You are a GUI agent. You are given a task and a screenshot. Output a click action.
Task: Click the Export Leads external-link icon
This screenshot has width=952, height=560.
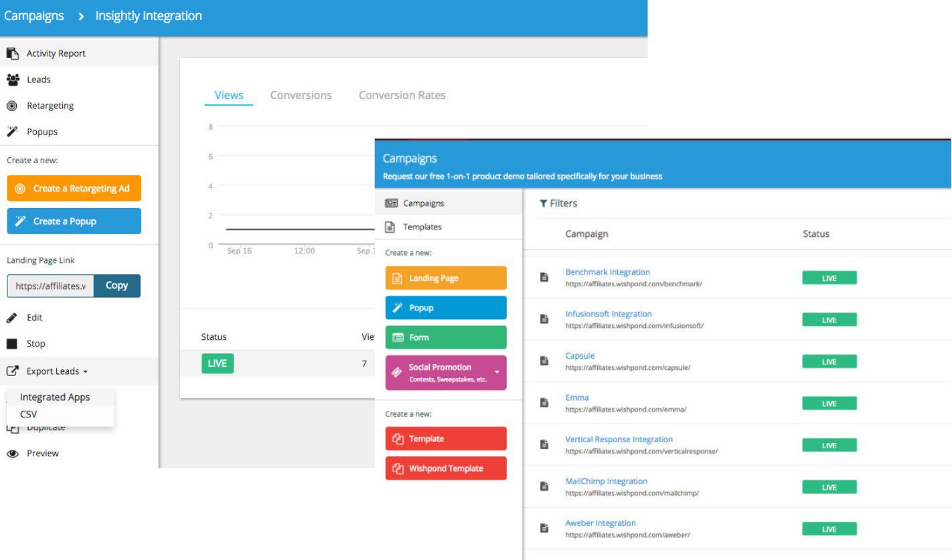tap(12, 371)
